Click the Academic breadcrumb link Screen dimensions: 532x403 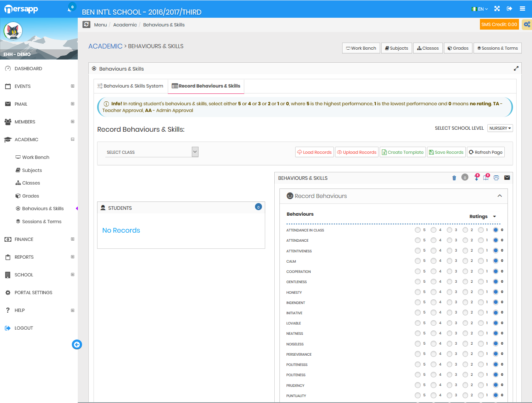click(x=125, y=25)
